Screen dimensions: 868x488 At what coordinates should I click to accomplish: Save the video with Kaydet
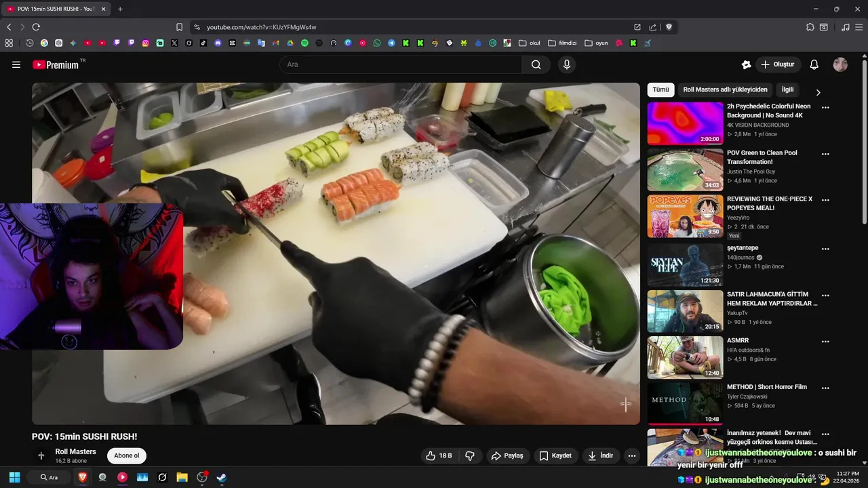coord(555,455)
